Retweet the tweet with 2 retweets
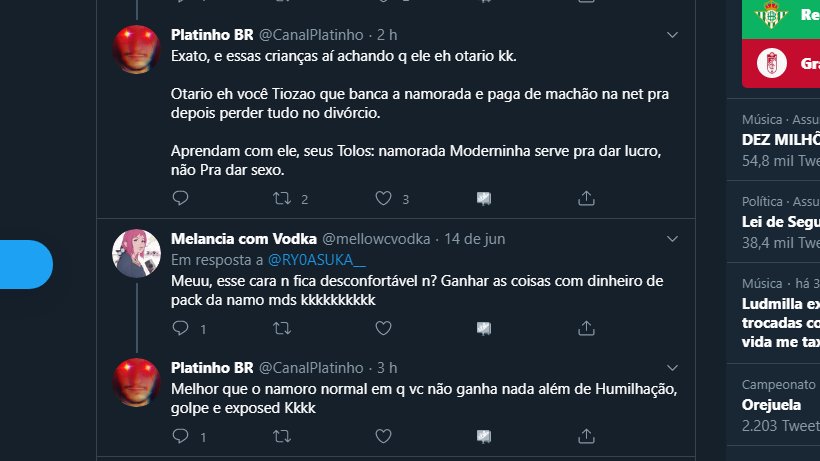Viewport: 820px width, 461px height. pos(282,198)
